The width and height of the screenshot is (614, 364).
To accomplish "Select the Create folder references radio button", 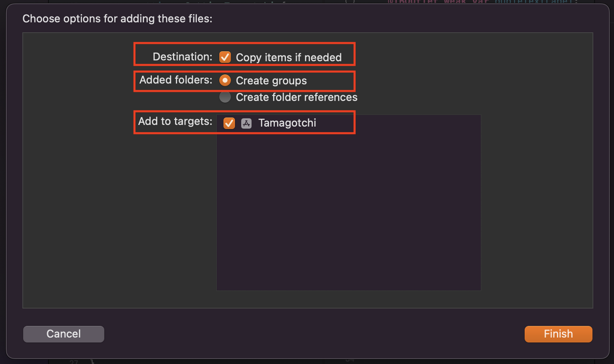I will tap(225, 97).
